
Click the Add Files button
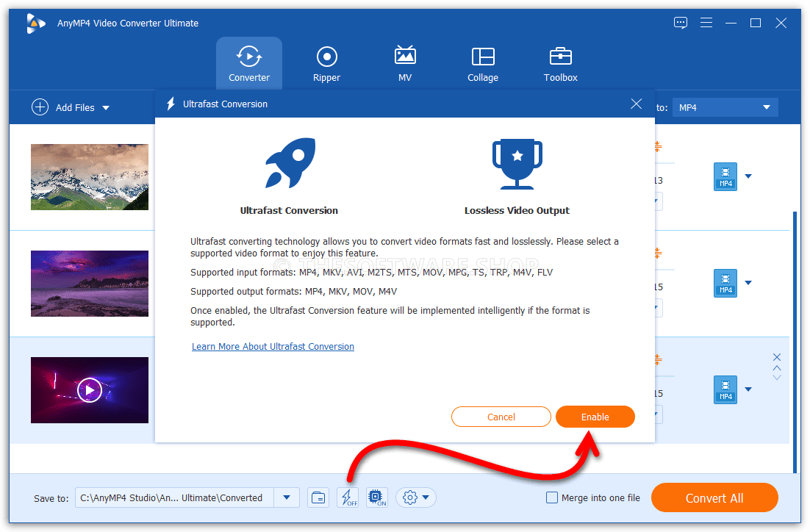tap(63, 107)
